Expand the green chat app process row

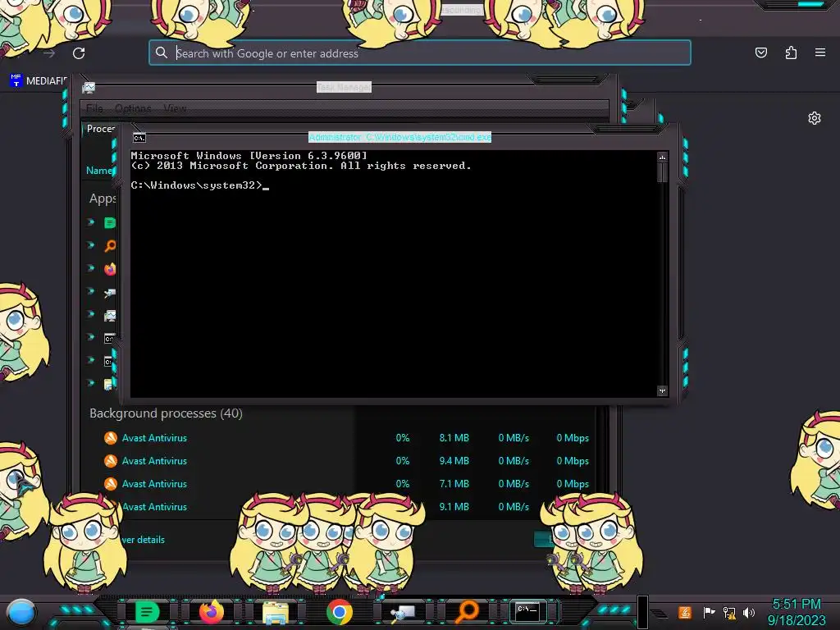pos(91,221)
